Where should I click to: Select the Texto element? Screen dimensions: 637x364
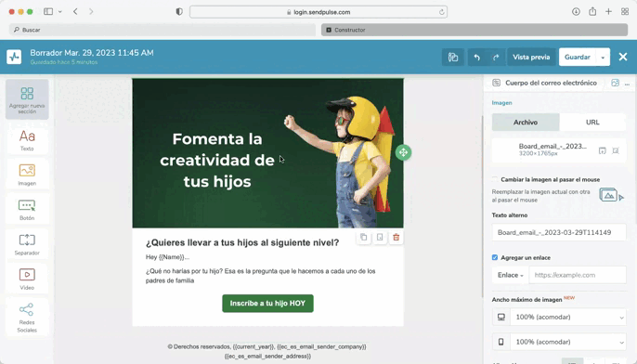(27, 140)
